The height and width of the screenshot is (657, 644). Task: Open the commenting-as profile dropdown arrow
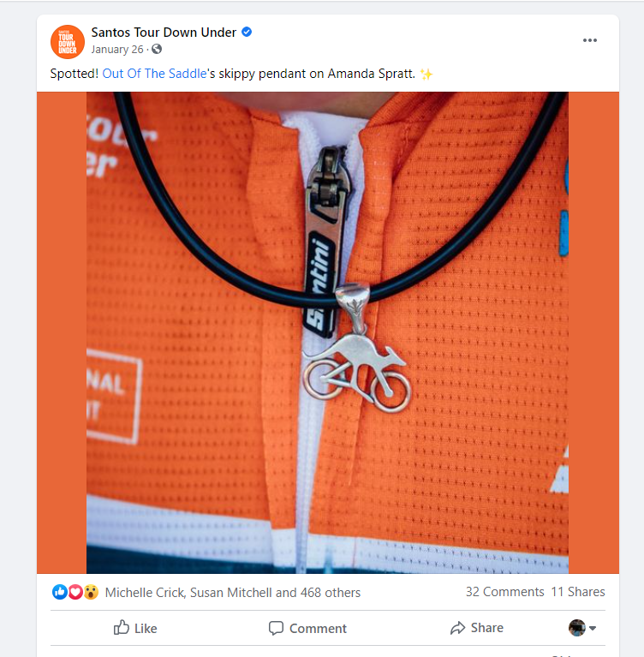[593, 628]
